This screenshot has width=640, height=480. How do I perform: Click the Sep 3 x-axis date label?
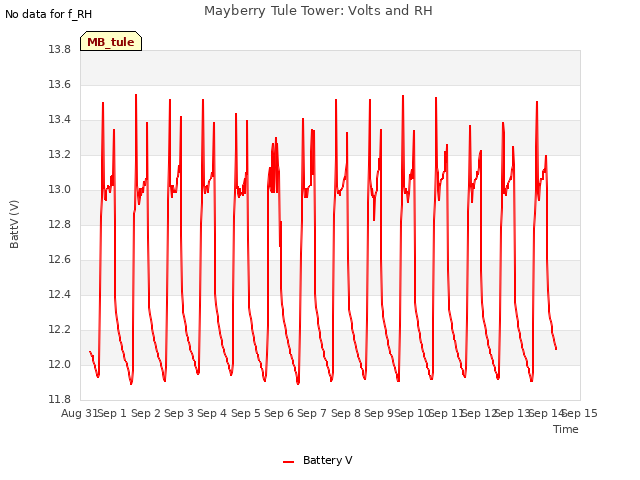179,413
